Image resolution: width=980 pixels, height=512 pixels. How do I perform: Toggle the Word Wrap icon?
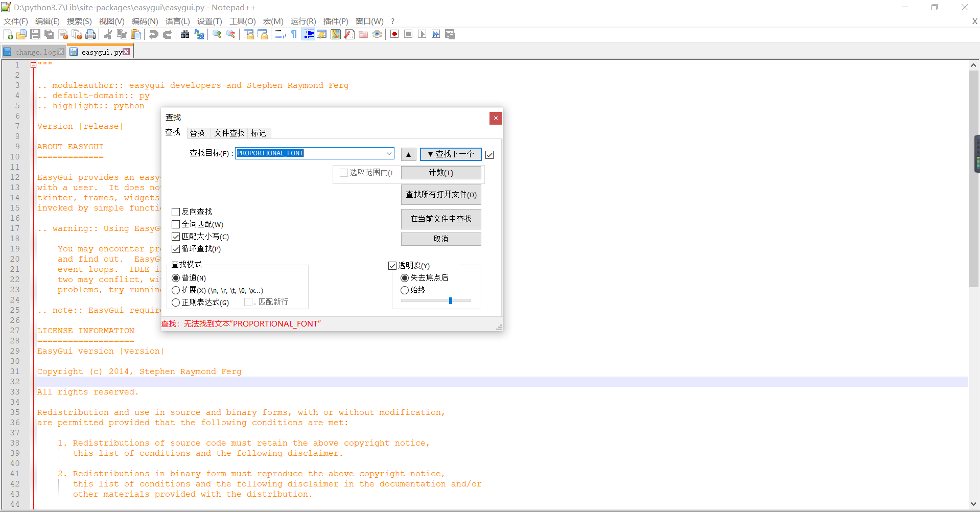(x=280, y=34)
